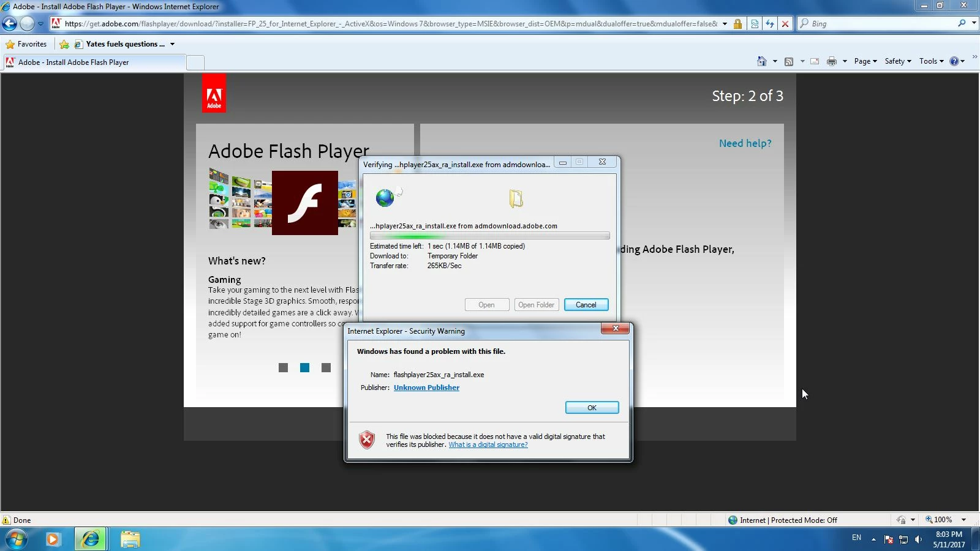Open the Unknown Publisher link
980x551 pixels.
426,388
